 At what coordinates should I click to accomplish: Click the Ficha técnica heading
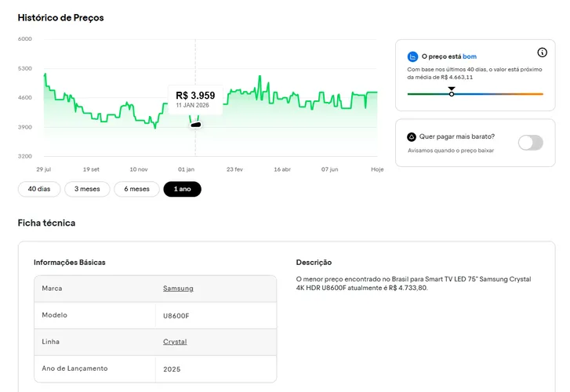tap(46, 223)
